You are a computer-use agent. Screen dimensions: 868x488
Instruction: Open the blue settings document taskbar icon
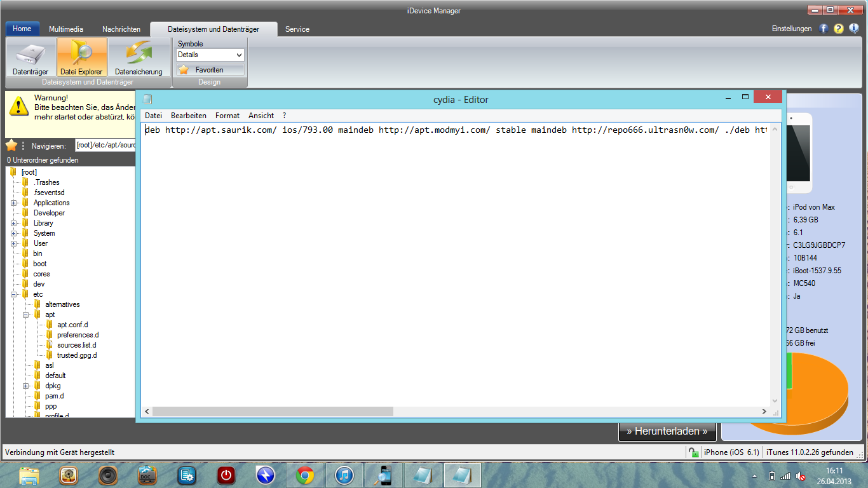click(186, 475)
